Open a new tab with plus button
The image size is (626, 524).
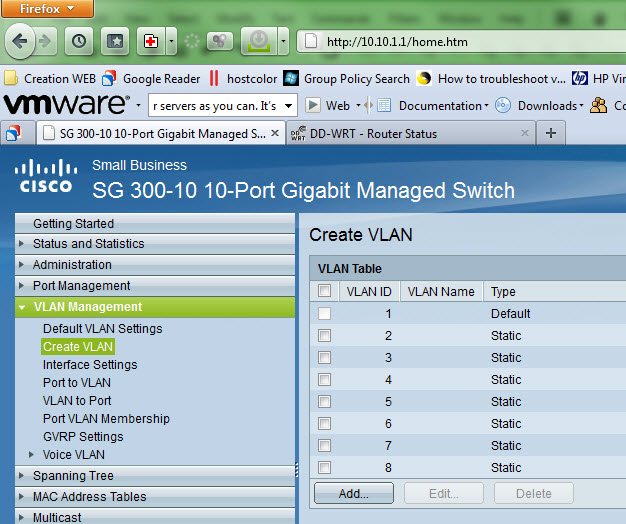(551, 133)
